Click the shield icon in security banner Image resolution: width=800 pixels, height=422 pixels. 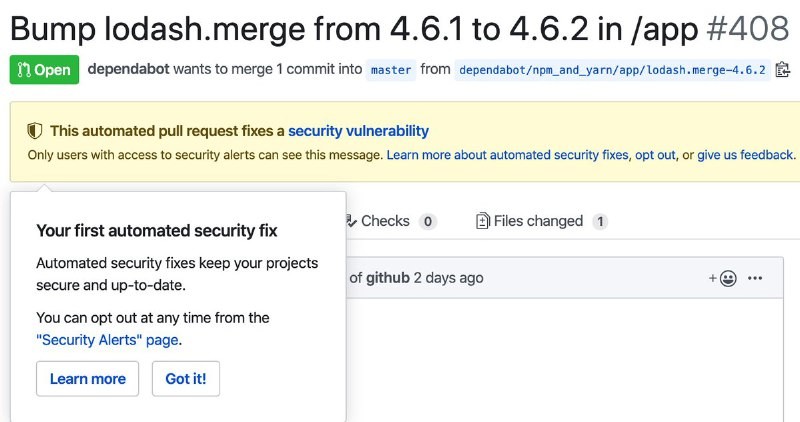[x=35, y=130]
